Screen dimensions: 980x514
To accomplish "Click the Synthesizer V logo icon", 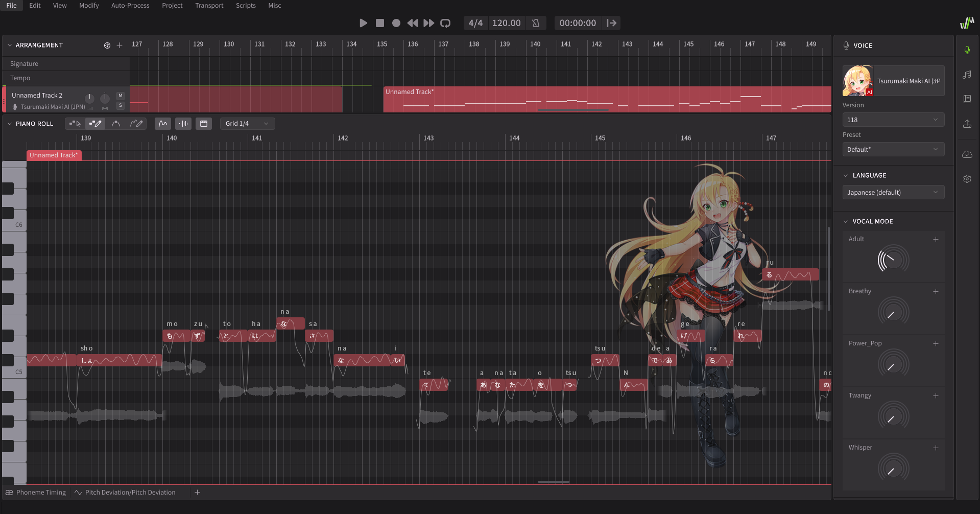I will pos(967,23).
